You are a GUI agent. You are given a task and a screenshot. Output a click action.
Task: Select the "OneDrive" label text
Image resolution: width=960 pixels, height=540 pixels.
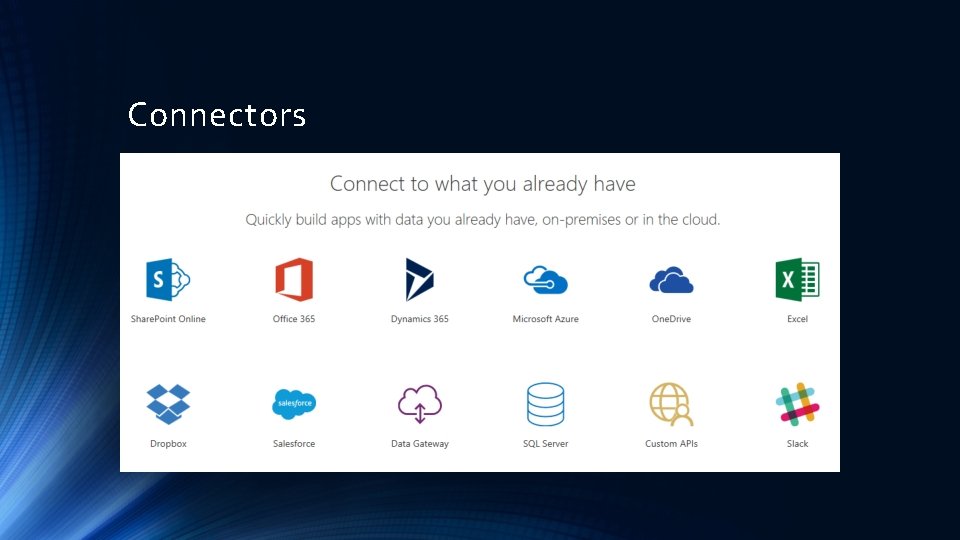(x=671, y=319)
